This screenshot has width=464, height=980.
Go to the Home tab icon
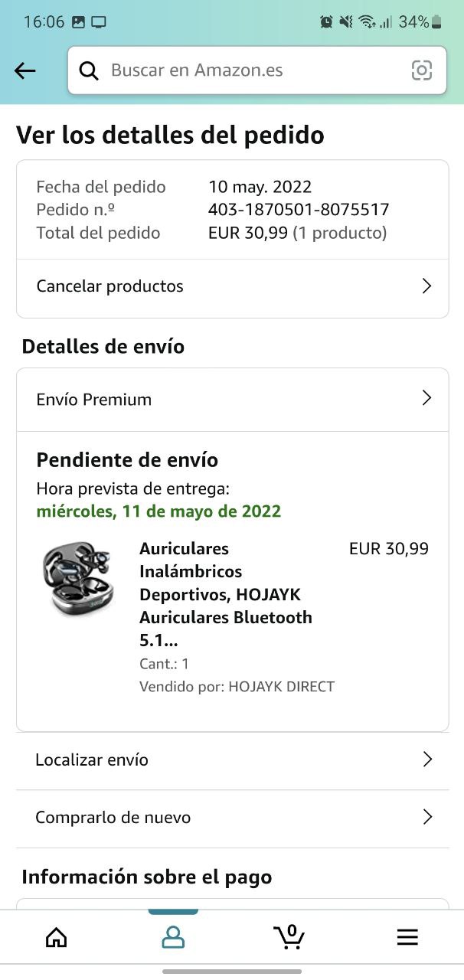[56, 936]
